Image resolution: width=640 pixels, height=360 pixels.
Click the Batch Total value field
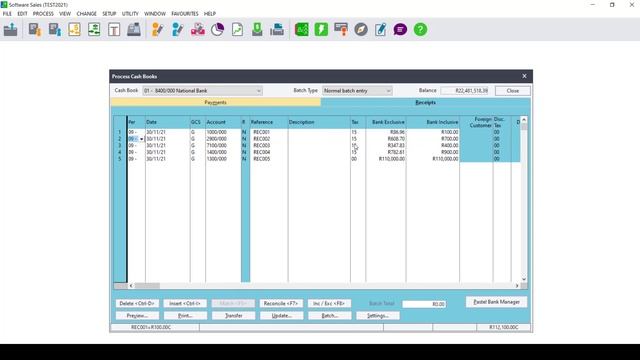click(424, 304)
